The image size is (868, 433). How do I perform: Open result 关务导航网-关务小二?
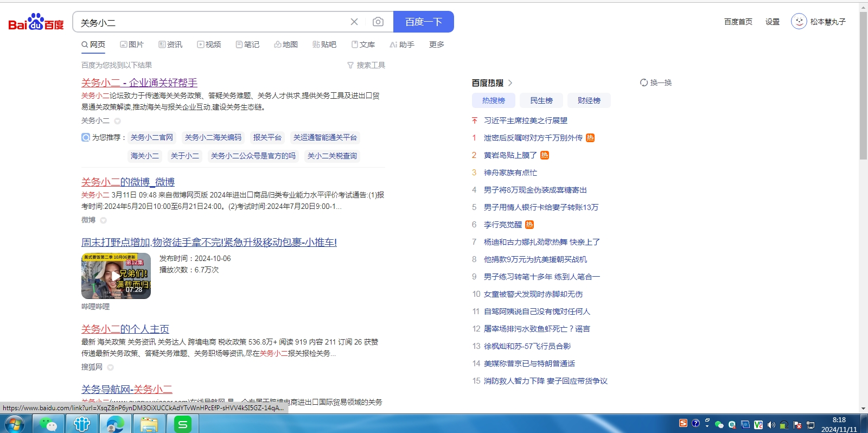127,389
